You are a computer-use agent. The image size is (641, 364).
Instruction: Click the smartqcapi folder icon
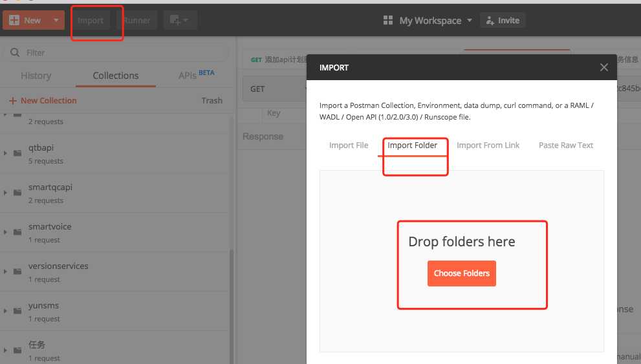point(17,193)
